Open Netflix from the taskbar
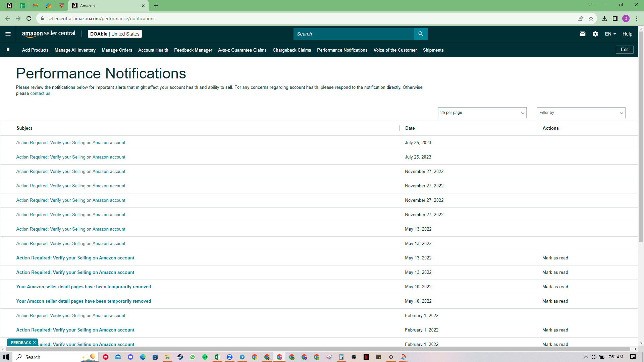Viewport: 644px width, 362px height. pyautogui.click(x=366, y=357)
